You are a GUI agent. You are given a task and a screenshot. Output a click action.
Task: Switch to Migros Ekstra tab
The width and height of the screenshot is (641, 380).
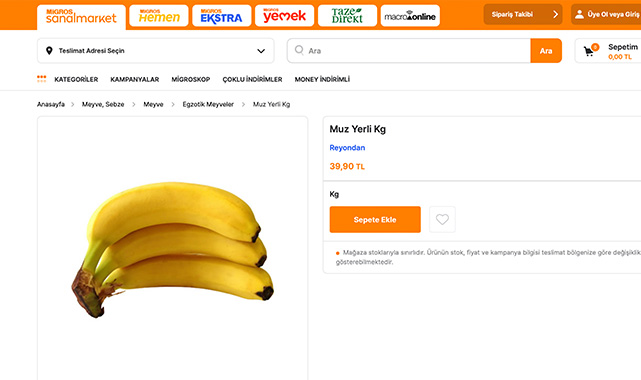(222, 16)
